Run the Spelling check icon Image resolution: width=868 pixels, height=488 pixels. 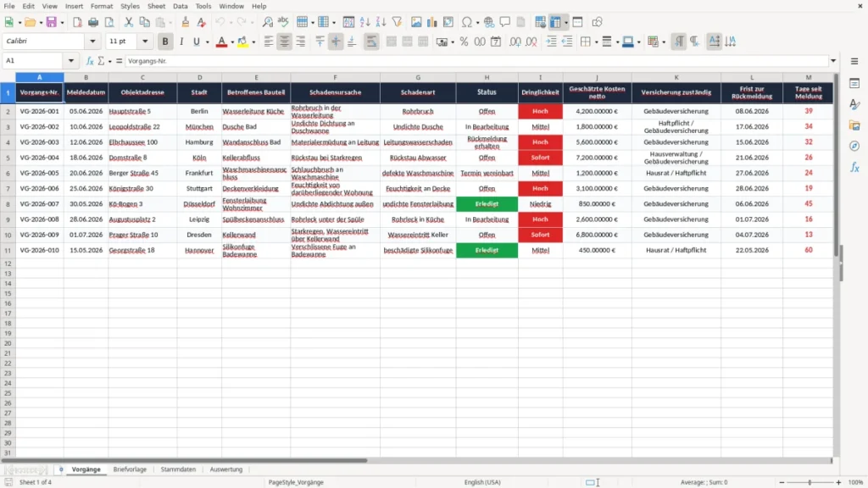[283, 22]
